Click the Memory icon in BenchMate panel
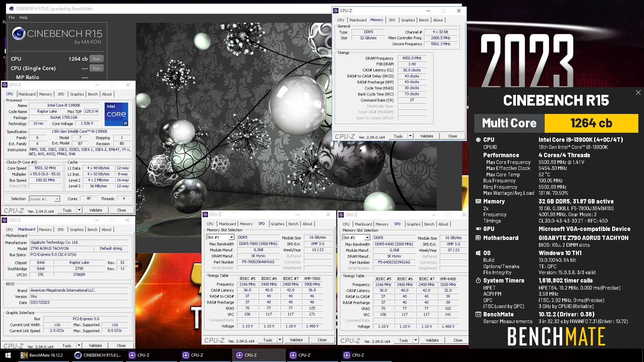The height and width of the screenshot is (362, 644). [x=478, y=201]
